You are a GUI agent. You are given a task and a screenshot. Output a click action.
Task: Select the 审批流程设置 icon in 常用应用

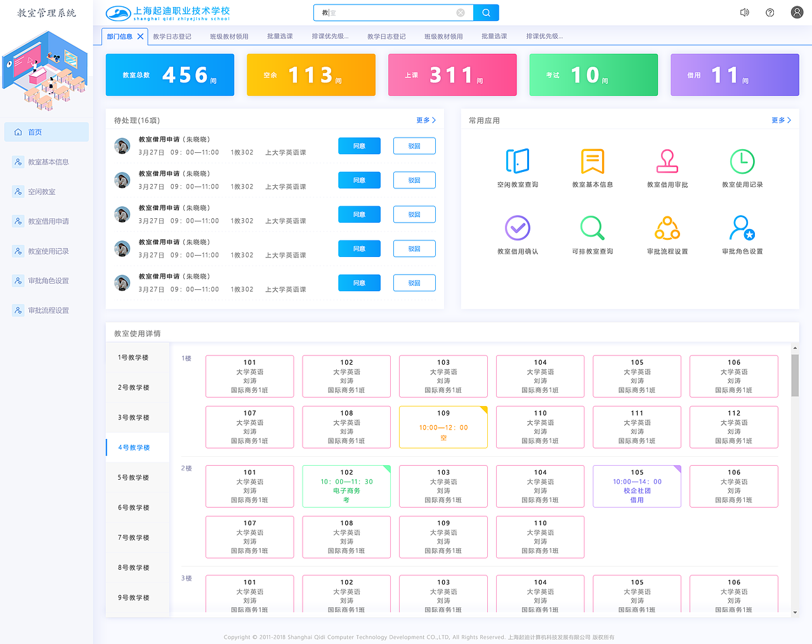pyautogui.click(x=667, y=228)
